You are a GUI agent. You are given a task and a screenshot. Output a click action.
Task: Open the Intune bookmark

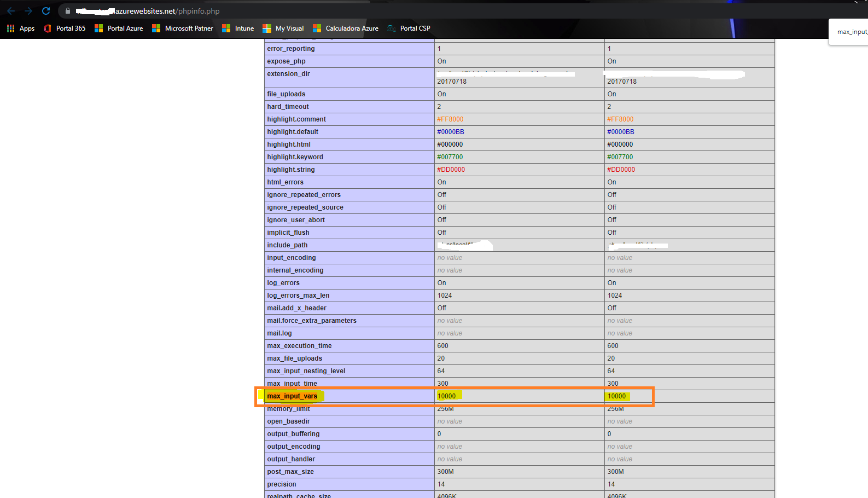point(238,28)
